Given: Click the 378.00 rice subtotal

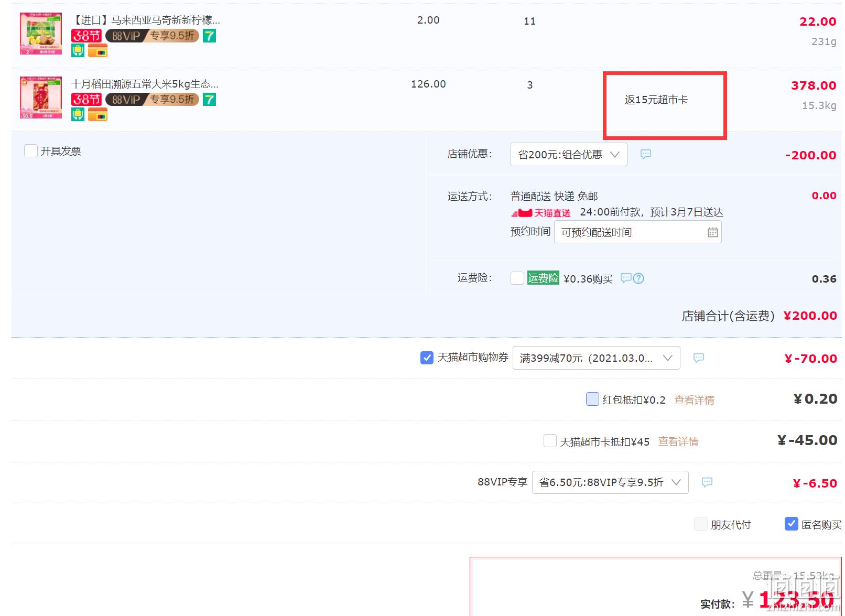Looking at the screenshot, I should coord(814,85).
